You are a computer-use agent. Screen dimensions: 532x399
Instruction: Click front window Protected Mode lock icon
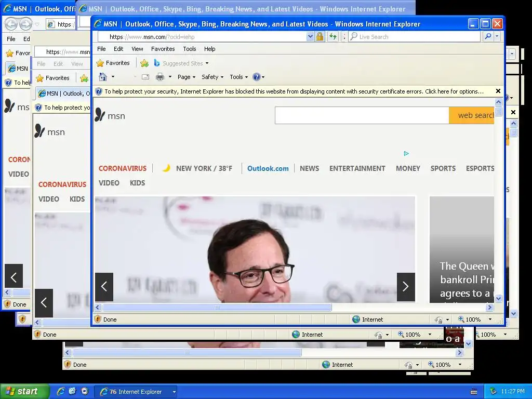(x=438, y=320)
